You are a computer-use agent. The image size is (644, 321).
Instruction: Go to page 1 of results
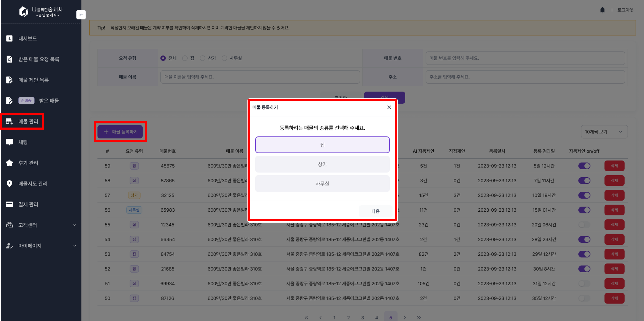[334, 317]
